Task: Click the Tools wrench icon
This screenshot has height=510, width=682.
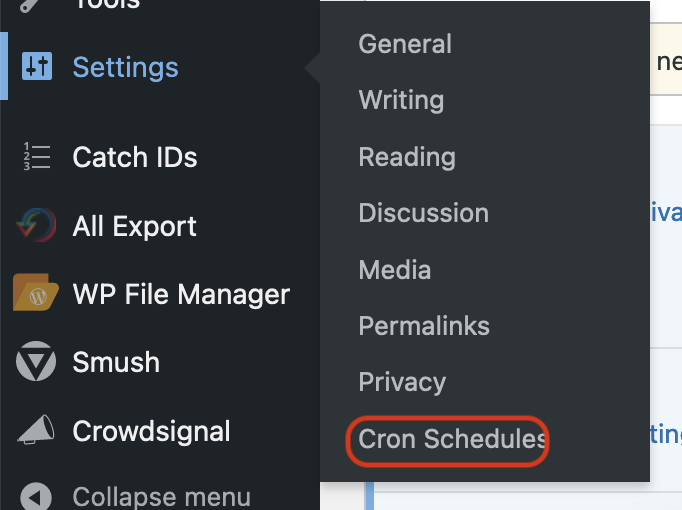Action: point(30,4)
